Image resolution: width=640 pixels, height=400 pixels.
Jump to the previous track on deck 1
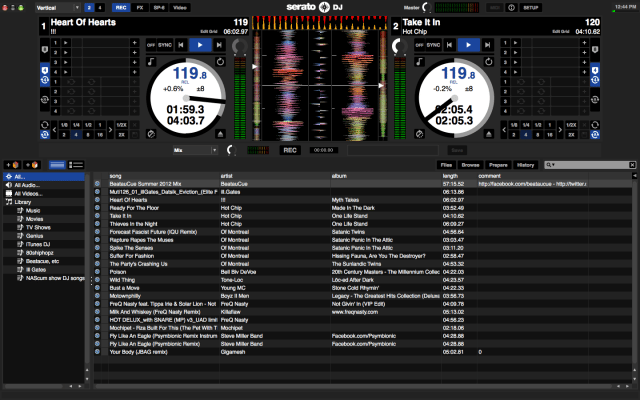click(181, 45)
